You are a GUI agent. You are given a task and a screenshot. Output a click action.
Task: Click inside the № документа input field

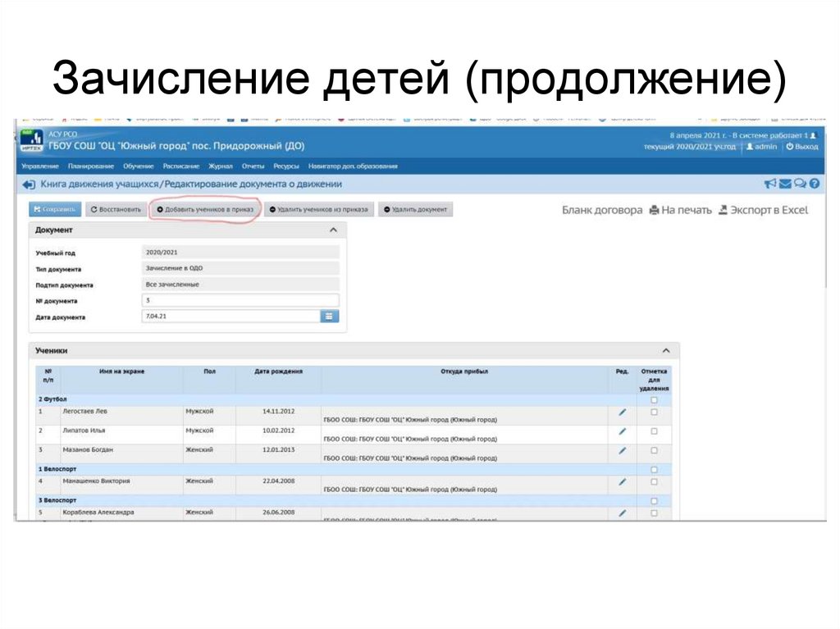pyautogui.click(x=240, y=300)
